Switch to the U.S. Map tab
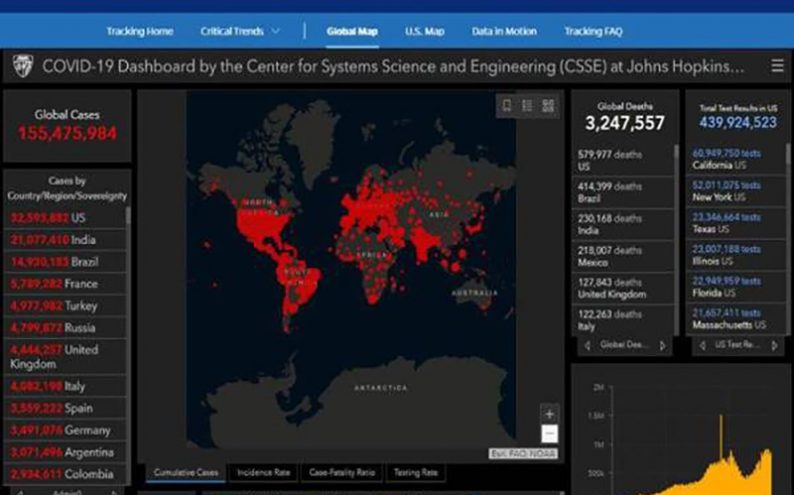Image resolution: width=794 pixels, height=495 pixels. (424, 31)
